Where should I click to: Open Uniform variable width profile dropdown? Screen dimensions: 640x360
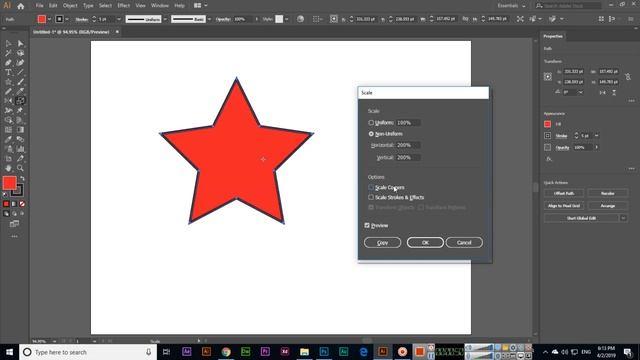point(165,19)
